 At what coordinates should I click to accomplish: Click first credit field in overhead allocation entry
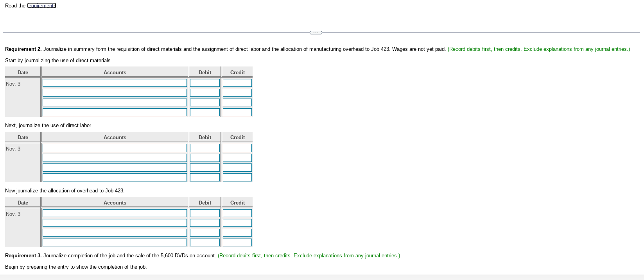pos(237,213)
